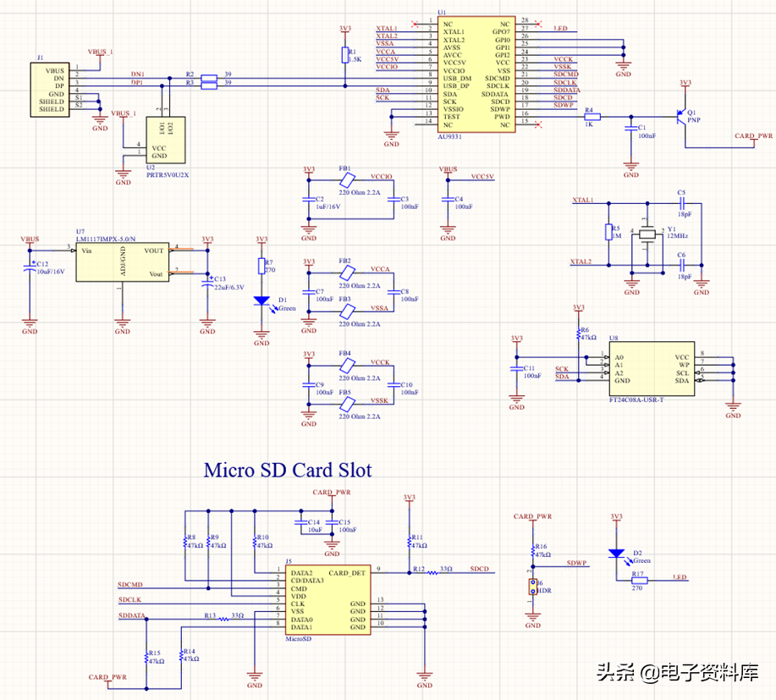Click the 3V3 power flag above R11
Screen dimensions: 776x700
click(x=411, y=498)
